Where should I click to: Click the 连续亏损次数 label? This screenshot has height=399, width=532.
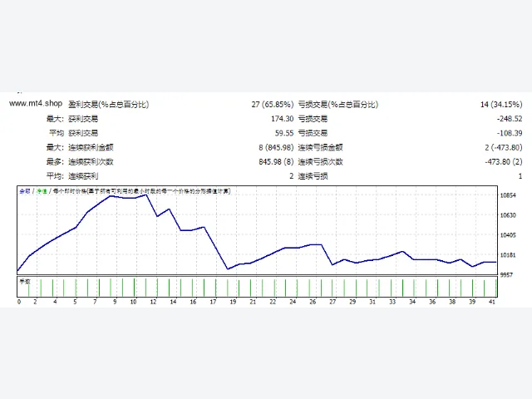tap(321, 161)
